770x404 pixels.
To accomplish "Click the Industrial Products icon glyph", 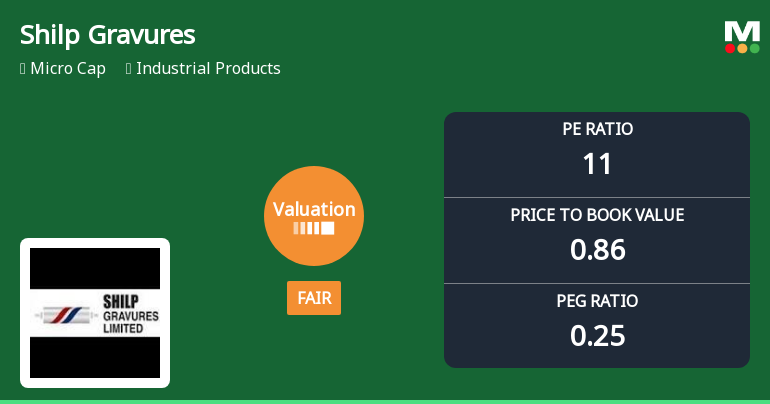I will [x=129, y=69].
